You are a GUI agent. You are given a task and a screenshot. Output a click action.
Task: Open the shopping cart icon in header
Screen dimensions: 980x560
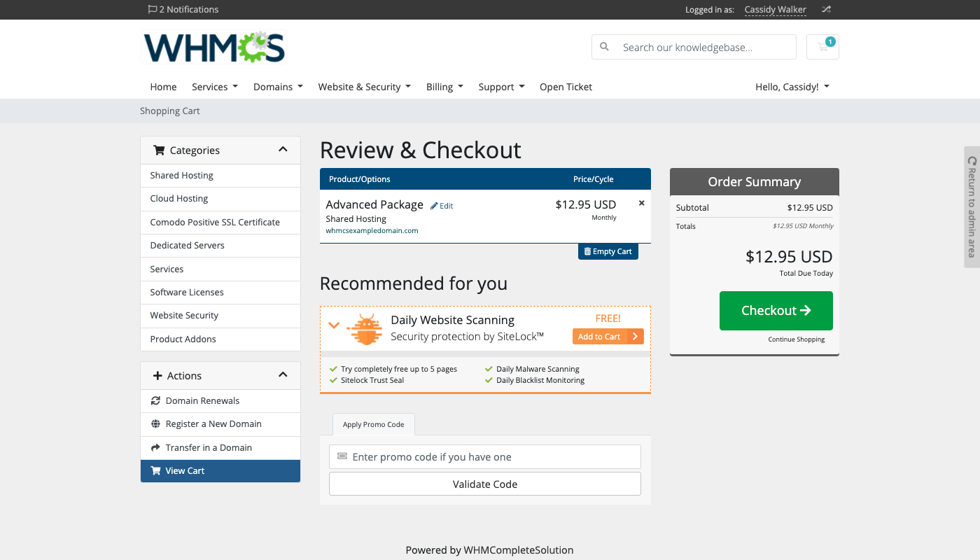click(822, 47)
